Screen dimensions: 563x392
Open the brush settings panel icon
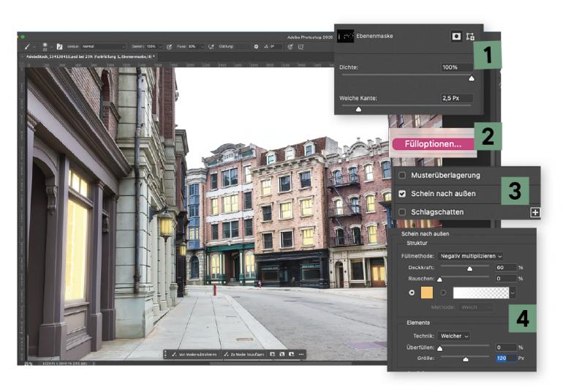[60, 47]
